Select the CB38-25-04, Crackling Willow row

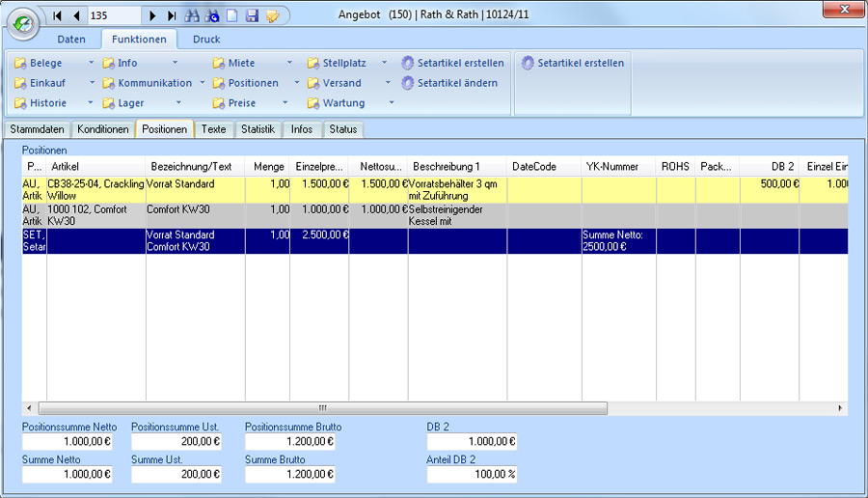point(435,190)
